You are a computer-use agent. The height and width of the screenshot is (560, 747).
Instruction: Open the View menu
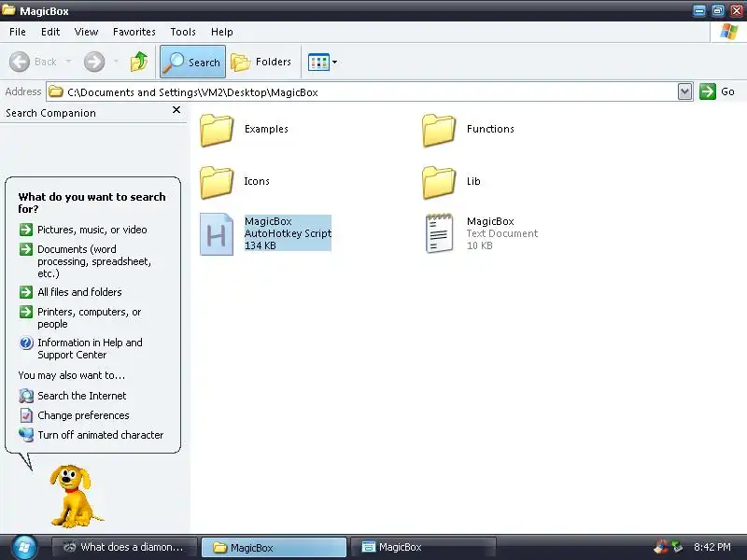(86, 32)
